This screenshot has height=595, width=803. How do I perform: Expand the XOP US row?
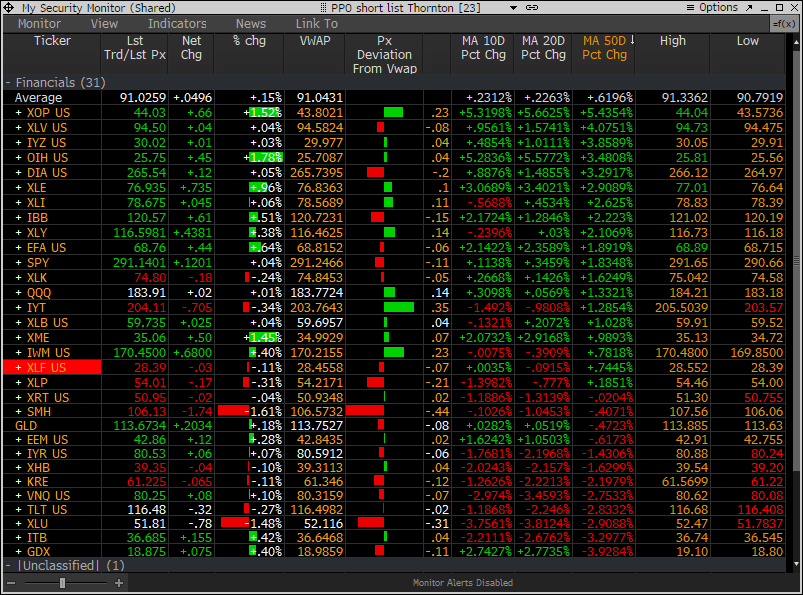click(18, 113)
